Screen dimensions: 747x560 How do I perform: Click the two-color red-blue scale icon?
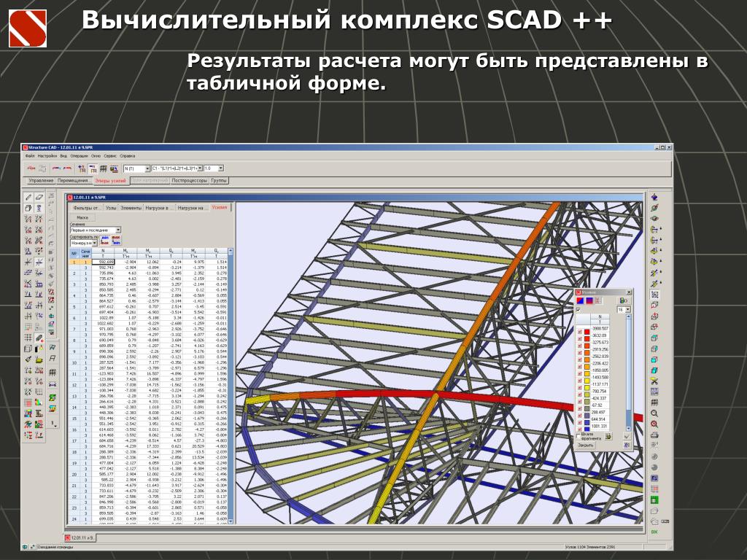(580, 300)
